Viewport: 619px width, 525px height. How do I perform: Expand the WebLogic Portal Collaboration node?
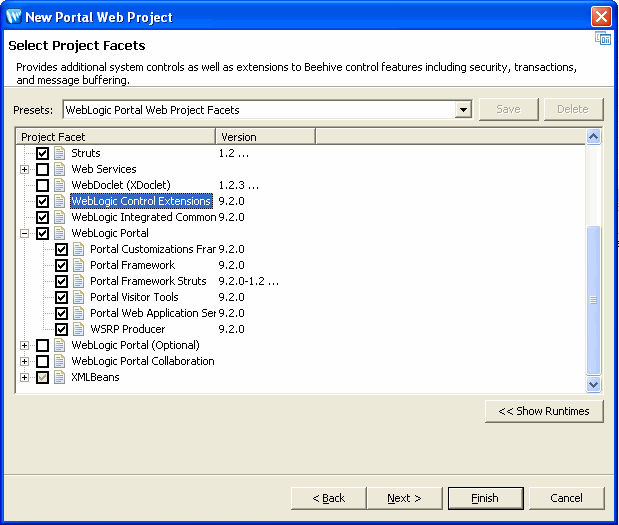point(24,361)
